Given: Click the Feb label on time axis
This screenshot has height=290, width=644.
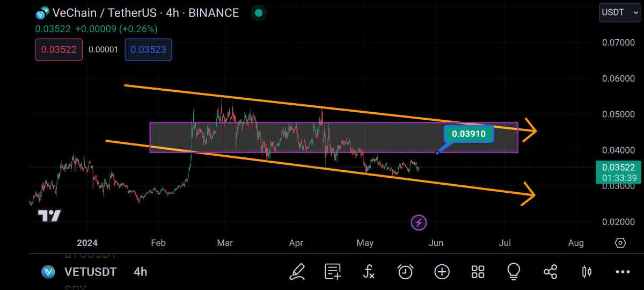Looking at the screenshot, I should (158, 243).
